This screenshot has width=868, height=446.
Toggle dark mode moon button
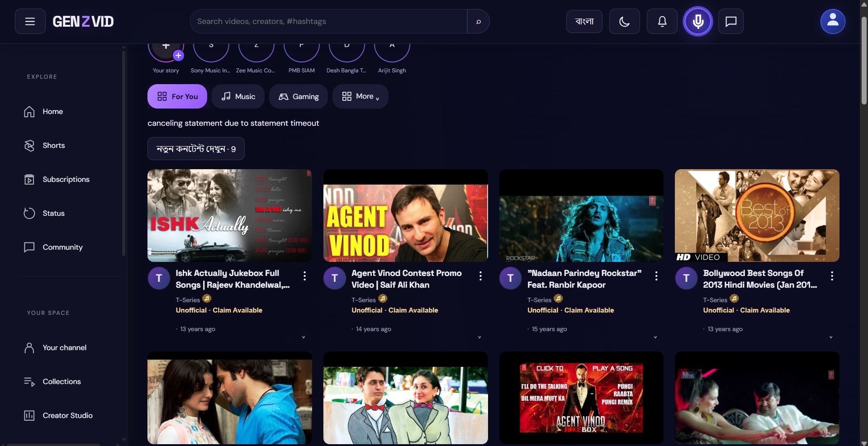tap(624, 21)
